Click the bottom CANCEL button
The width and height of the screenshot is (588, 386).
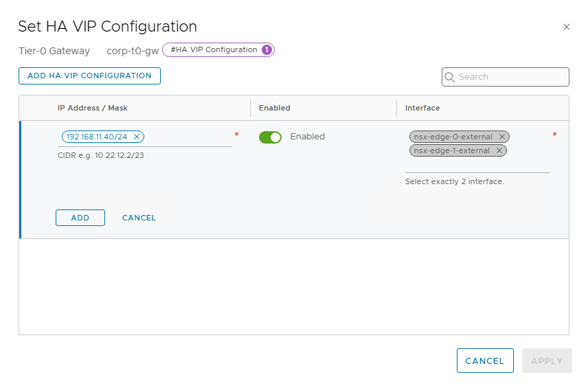(485, 361)
